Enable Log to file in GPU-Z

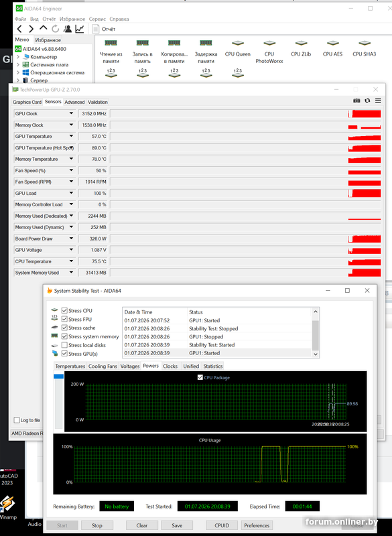pos(16,420)
